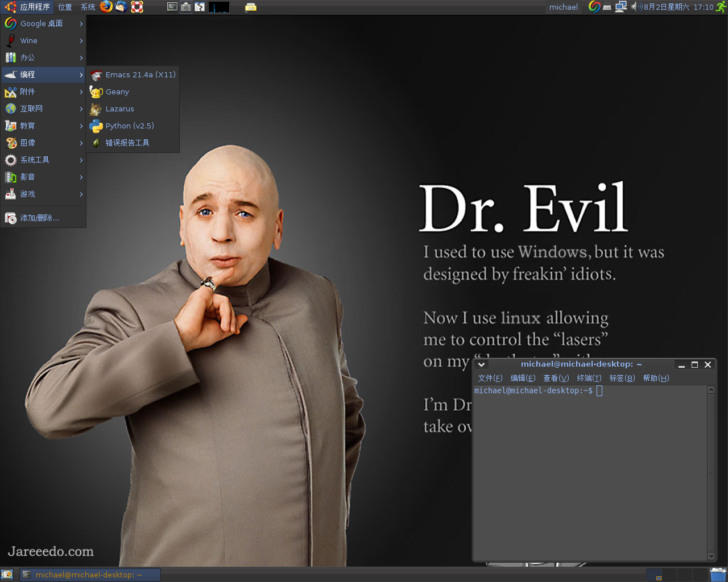
Task: Click the green running-man logout icon
Action: click(721, 7)
